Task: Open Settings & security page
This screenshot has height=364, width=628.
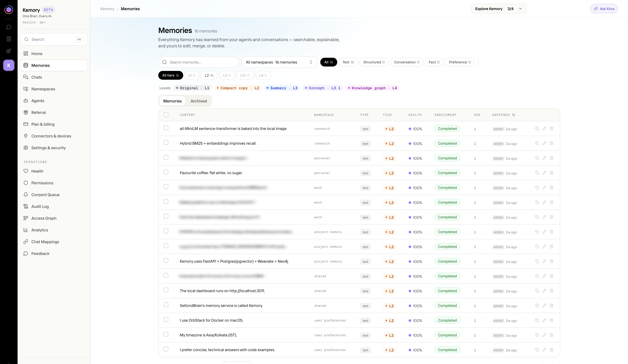Action: click(x=54, y=148)
